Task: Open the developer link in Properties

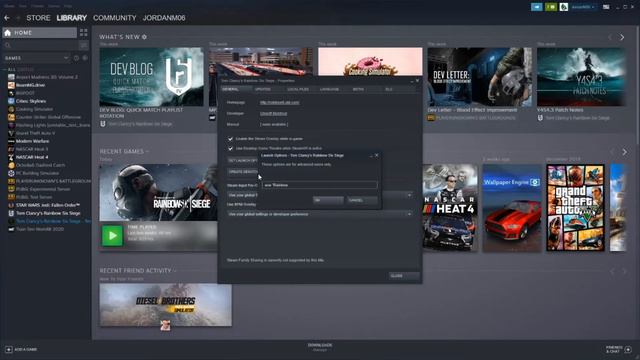Action: point(273,113)
